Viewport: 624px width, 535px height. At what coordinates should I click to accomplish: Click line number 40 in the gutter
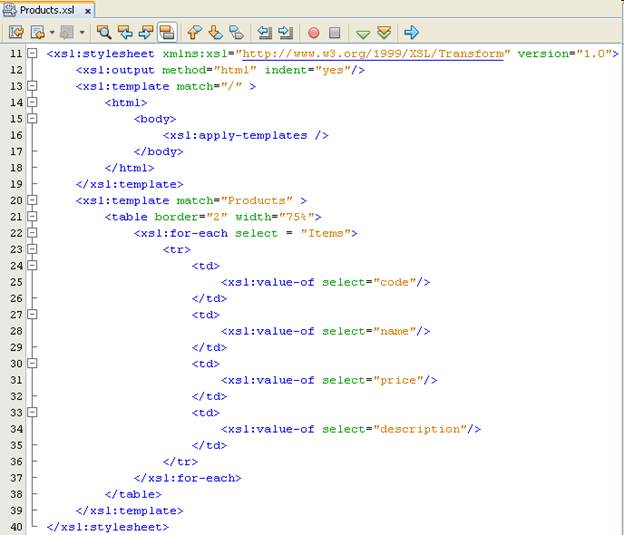(x=16, y=527)
